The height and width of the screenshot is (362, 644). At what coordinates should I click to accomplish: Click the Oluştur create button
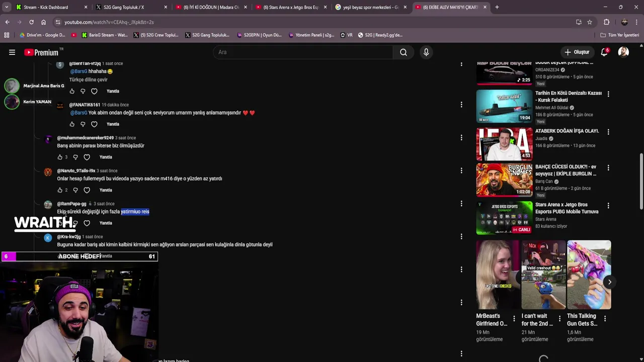(x=577, y=52)
